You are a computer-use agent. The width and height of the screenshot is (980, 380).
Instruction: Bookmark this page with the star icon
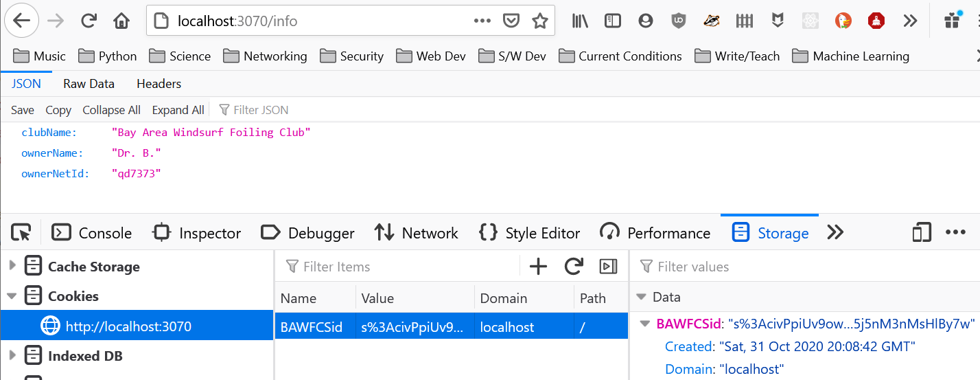coord(540,21)
